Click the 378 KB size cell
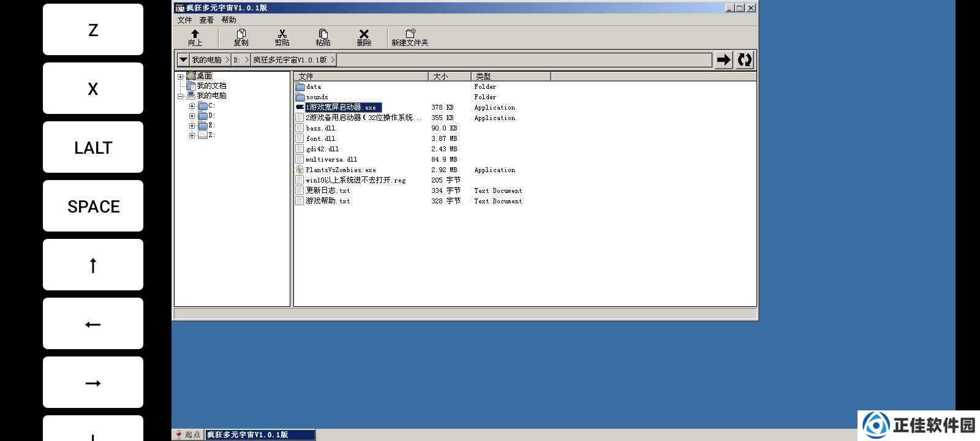The image size is (980, 441). pyautogui.click(x=442, y=107)
